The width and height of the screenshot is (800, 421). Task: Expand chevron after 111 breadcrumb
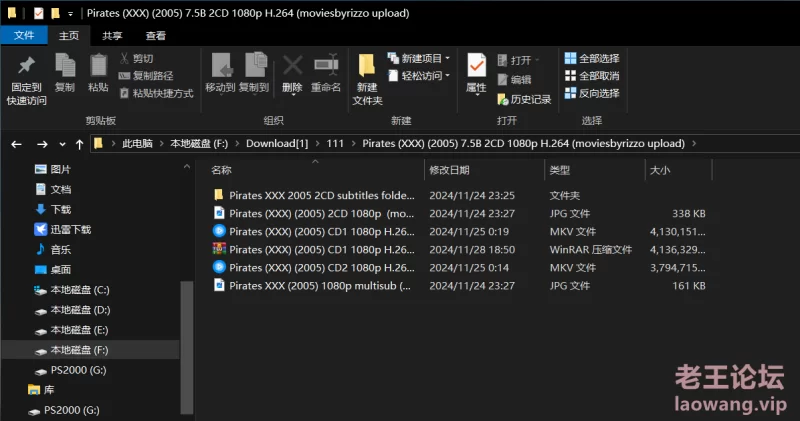(x=354, y=143)
